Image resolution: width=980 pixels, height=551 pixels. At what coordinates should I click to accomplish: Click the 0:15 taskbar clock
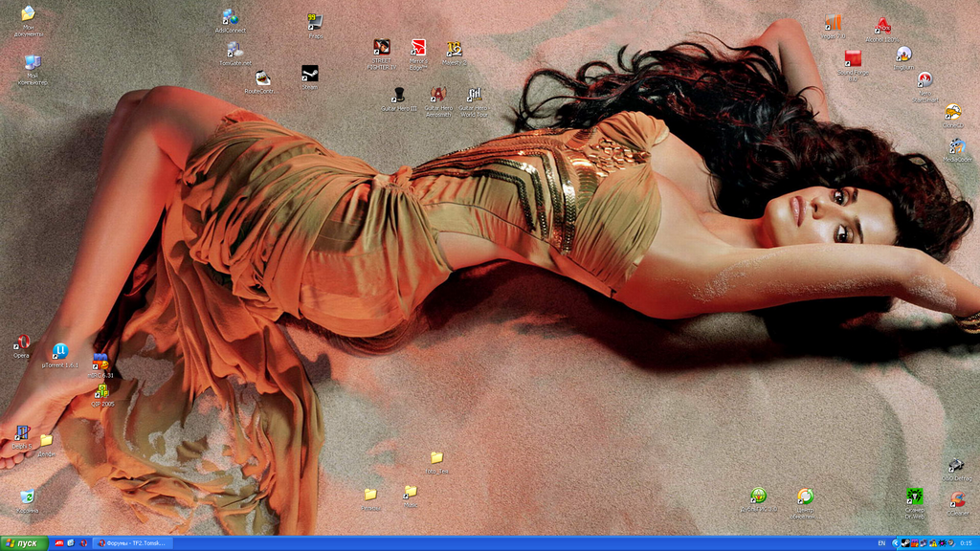click(967, 543)
